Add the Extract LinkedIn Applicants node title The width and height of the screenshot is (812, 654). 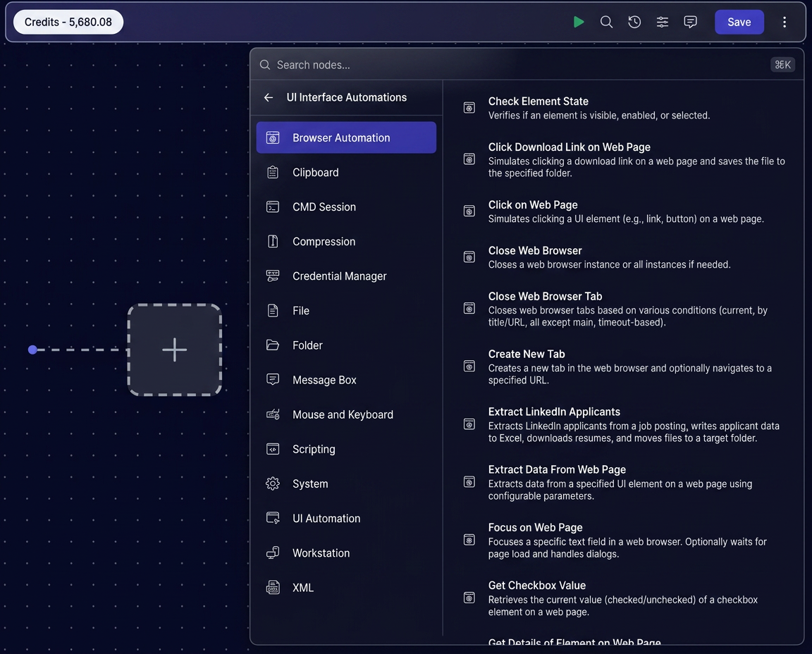pyautogui.click(x=554, y=412)
